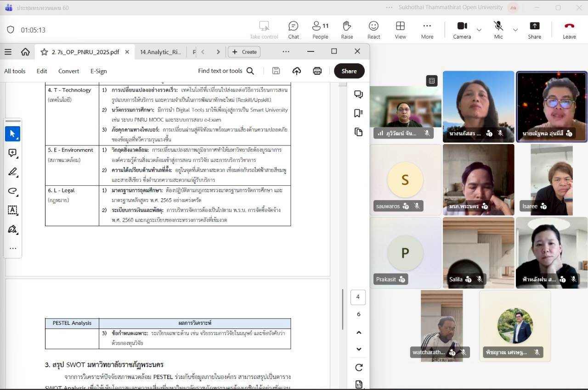Switch to the 14.Analytic_Ri tab
This screenshot has height=390, width=588.
coord(160,52)
